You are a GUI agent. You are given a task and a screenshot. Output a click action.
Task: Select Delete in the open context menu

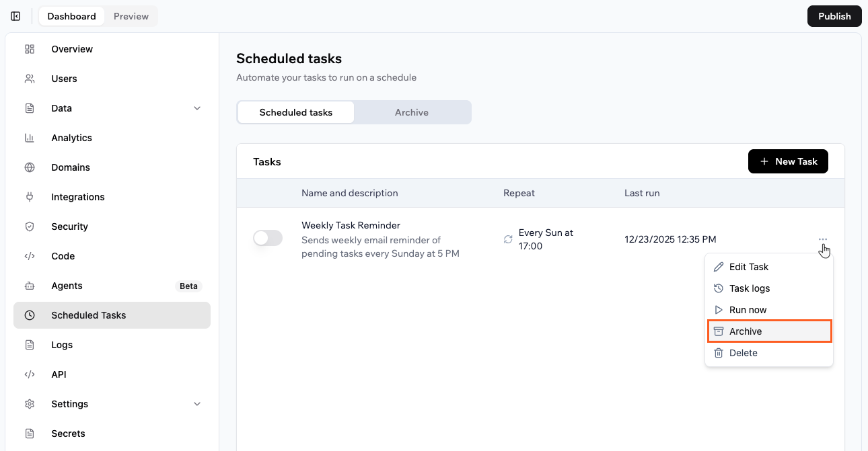(x=744, y=353)
